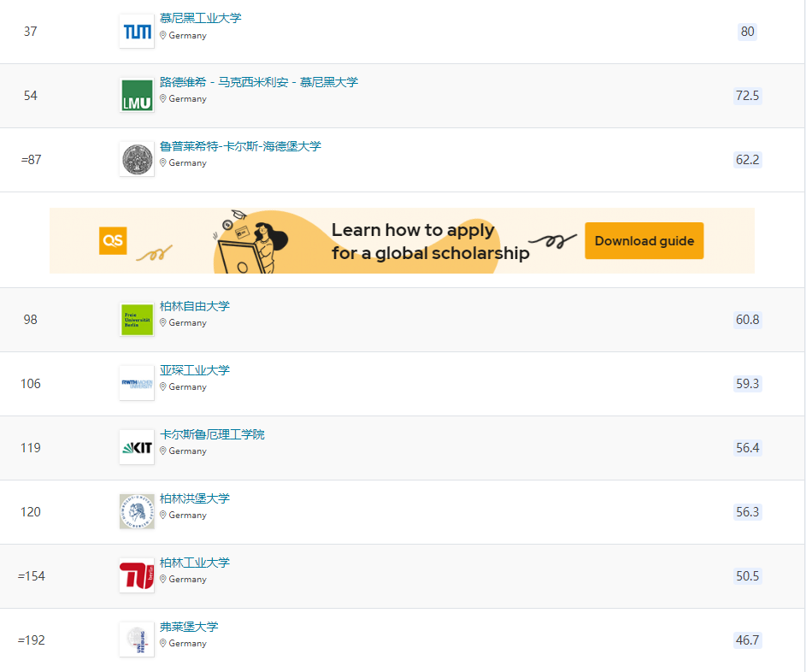The width and height of the screenshot is (806, 672).
Task: Click Germany label under 柏林自由大学
Action: pos(188,323)
